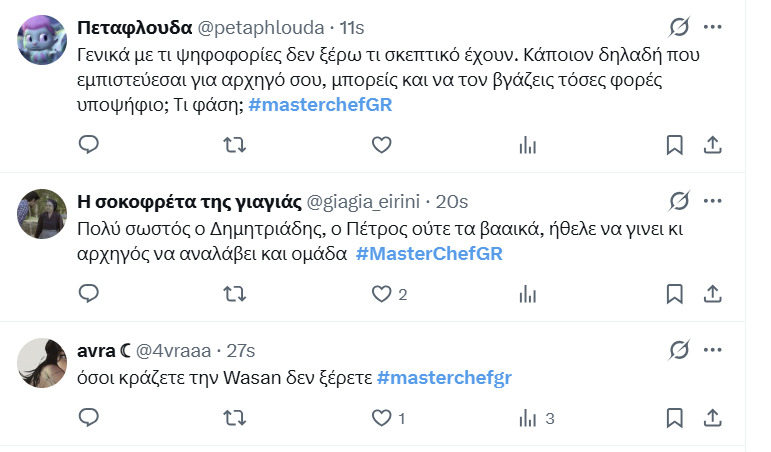Repost the tweet from @giagia_eirini
The image size is (771, 452).
click(x=233, y=294)
